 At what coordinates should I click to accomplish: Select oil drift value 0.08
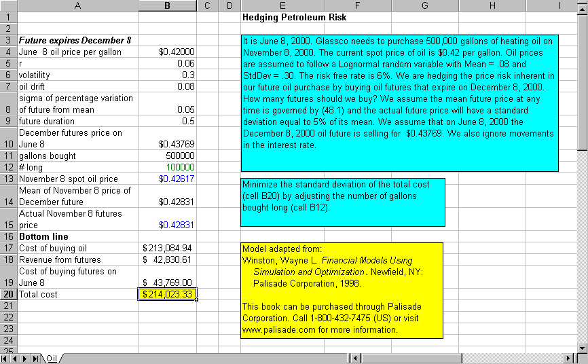[167, 87]
